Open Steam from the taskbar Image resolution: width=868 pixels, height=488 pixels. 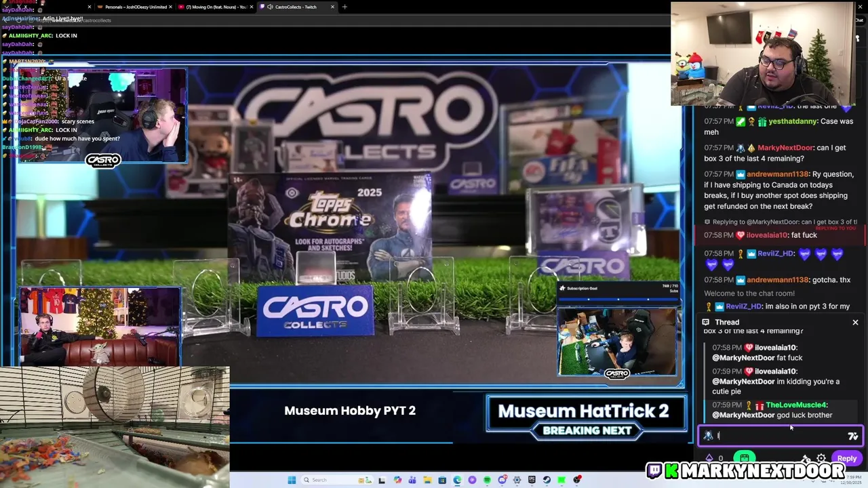coord(547,480)
